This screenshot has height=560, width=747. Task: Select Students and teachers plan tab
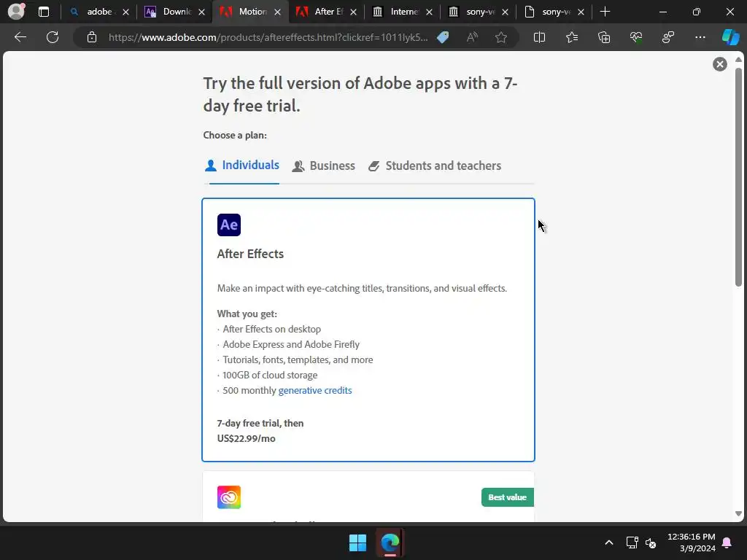[x=435, y=166]
